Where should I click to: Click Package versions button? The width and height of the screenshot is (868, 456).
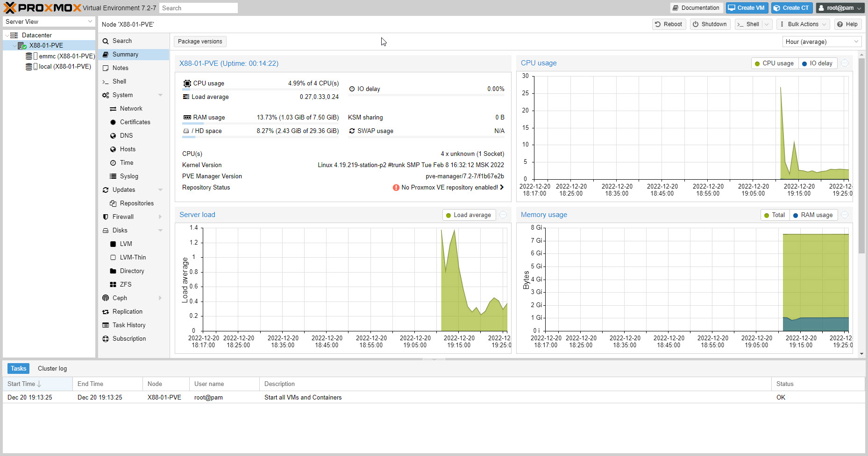[200, 42]
